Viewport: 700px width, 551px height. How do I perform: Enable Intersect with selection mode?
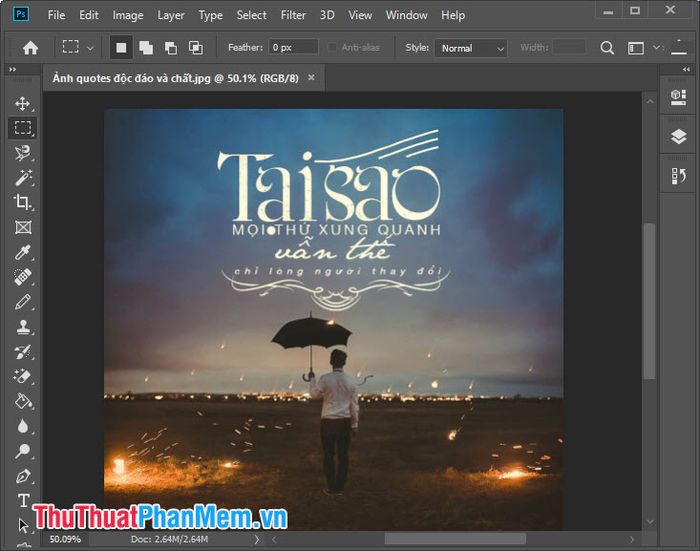[196, 47]
